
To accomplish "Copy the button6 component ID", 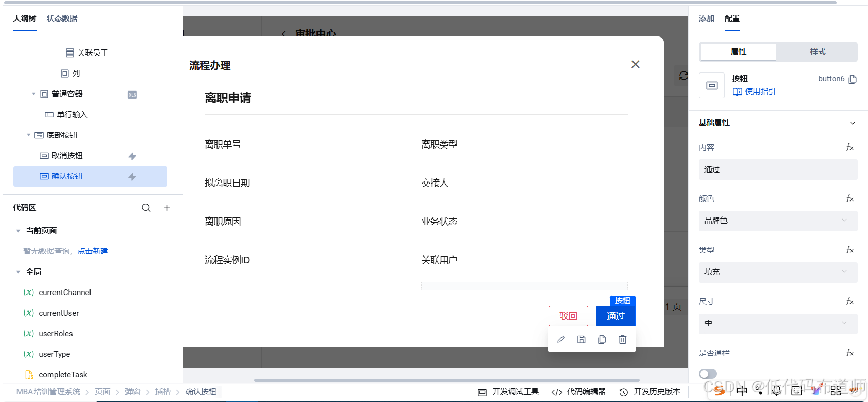I will point(853,79).
